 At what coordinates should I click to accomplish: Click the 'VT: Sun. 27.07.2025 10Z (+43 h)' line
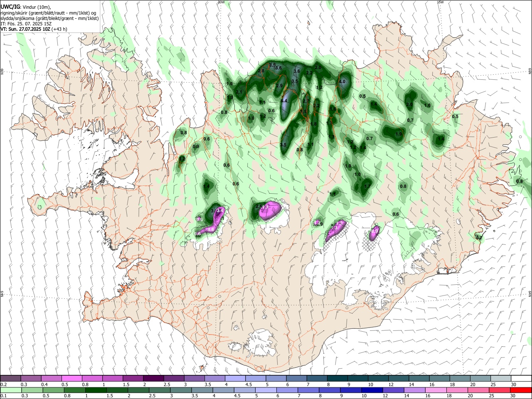34,29
